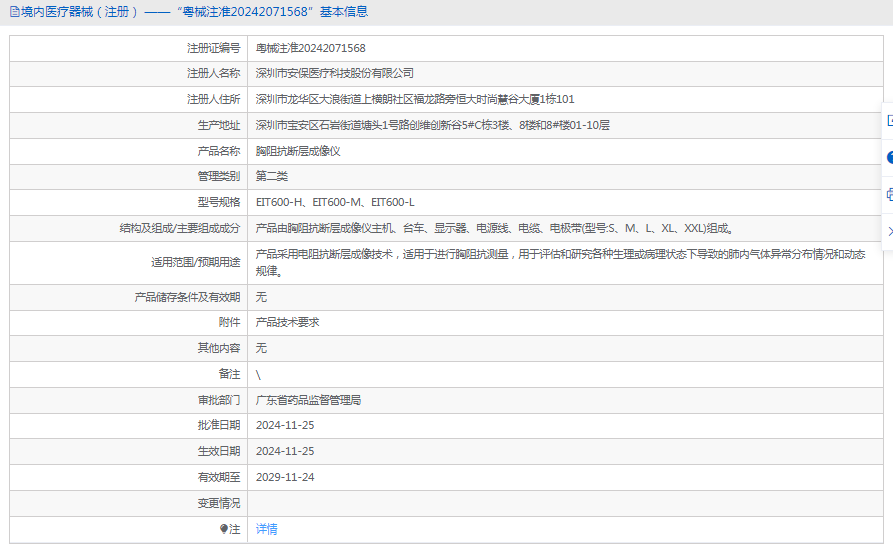Click the registrant address ending in 1栋101
This screenshot has width=893, height=549.
(x=415, y=99)
